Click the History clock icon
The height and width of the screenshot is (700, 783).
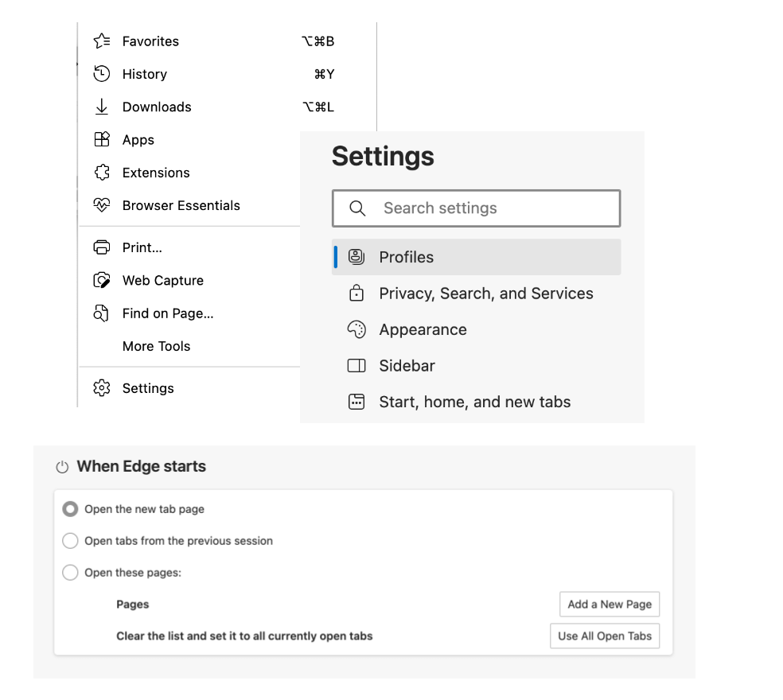point(101,74)
